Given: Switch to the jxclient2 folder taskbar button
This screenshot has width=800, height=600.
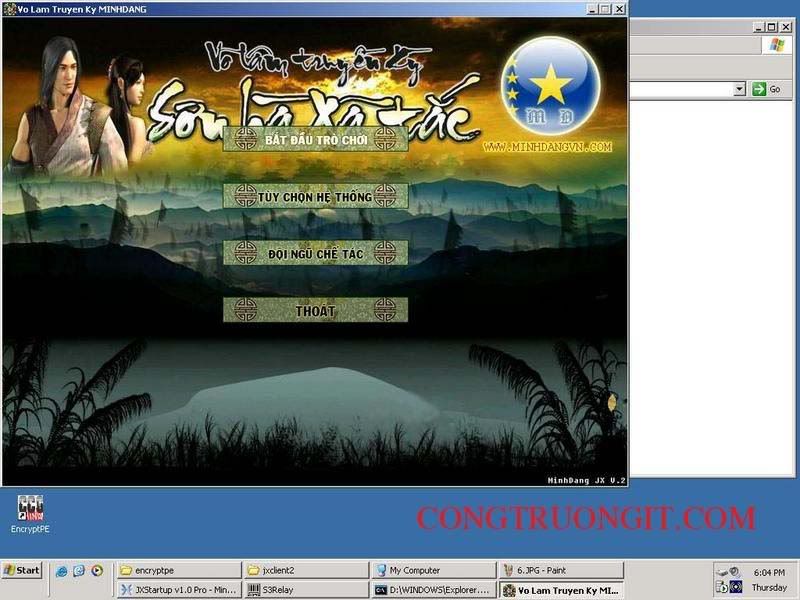Looking at the screenshot, I should click(x=306, y=570).
